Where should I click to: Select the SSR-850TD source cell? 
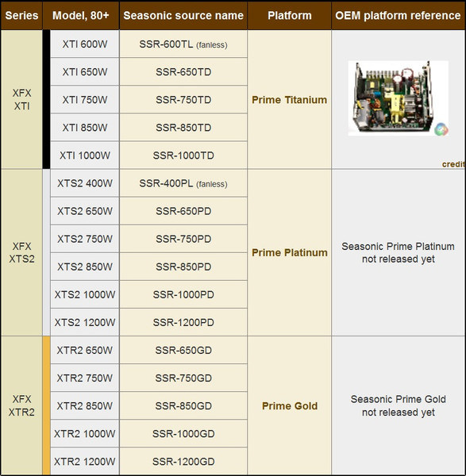(183, 128)
